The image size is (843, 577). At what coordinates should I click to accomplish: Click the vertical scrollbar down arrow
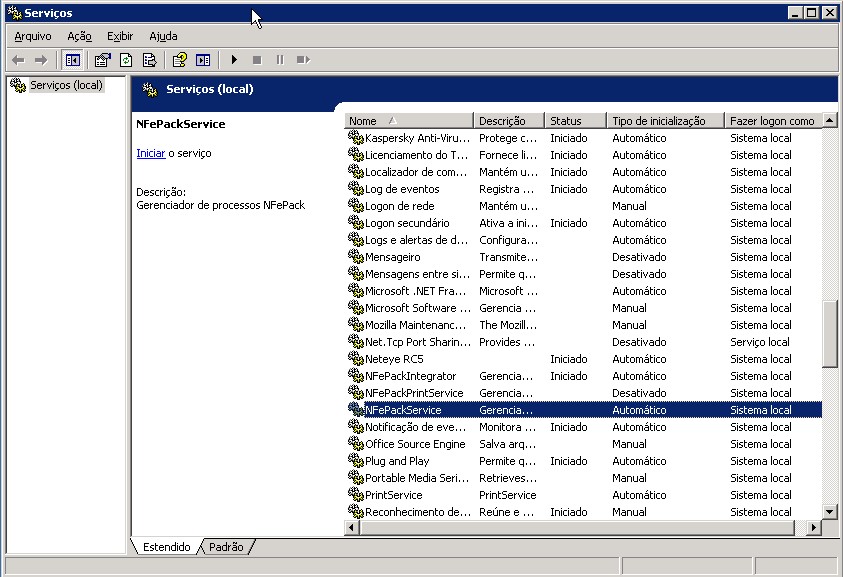829,511
